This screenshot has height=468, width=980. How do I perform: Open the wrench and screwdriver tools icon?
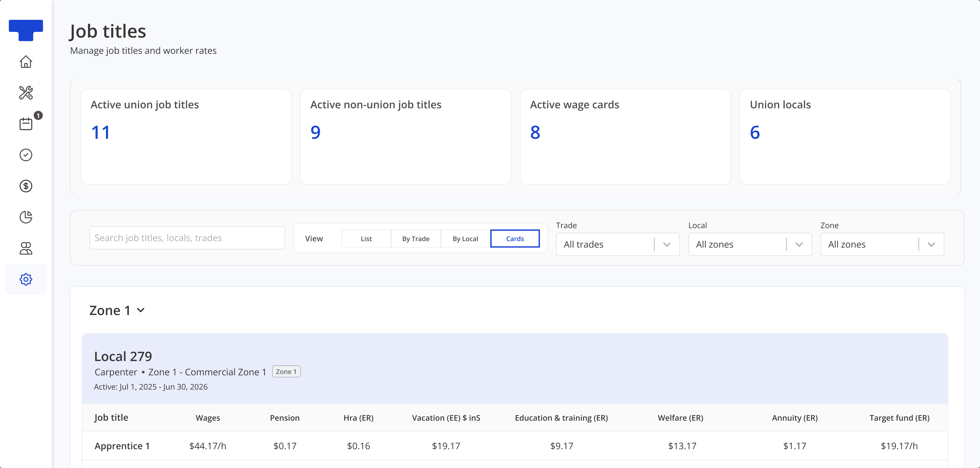[x=26, y=93]
